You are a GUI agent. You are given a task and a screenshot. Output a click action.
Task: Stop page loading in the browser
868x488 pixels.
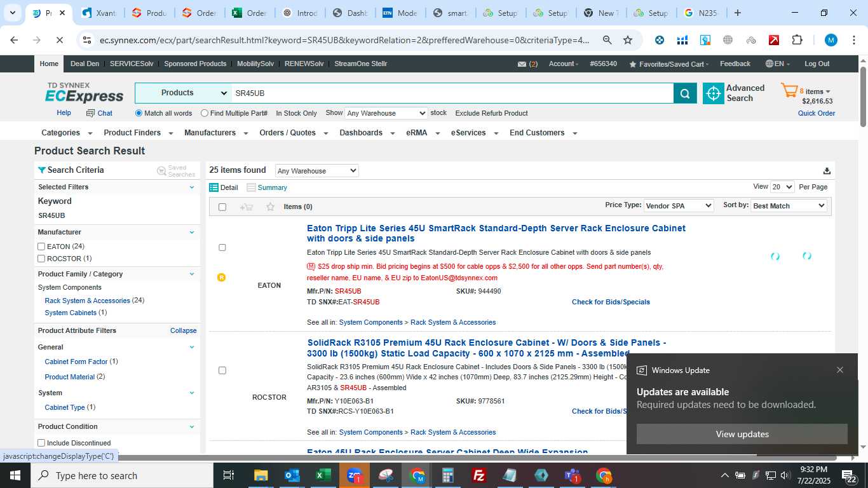(x=58, y=40)
